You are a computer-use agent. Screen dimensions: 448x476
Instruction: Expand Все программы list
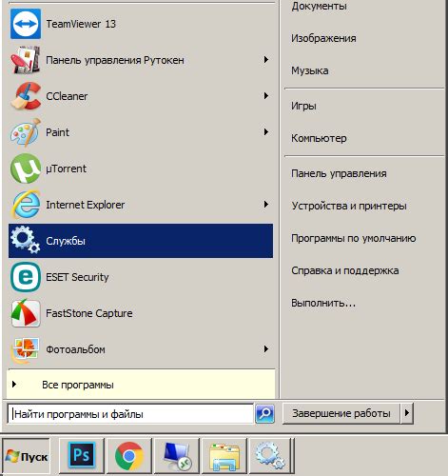pyautogui.click(x=141, y=385)
